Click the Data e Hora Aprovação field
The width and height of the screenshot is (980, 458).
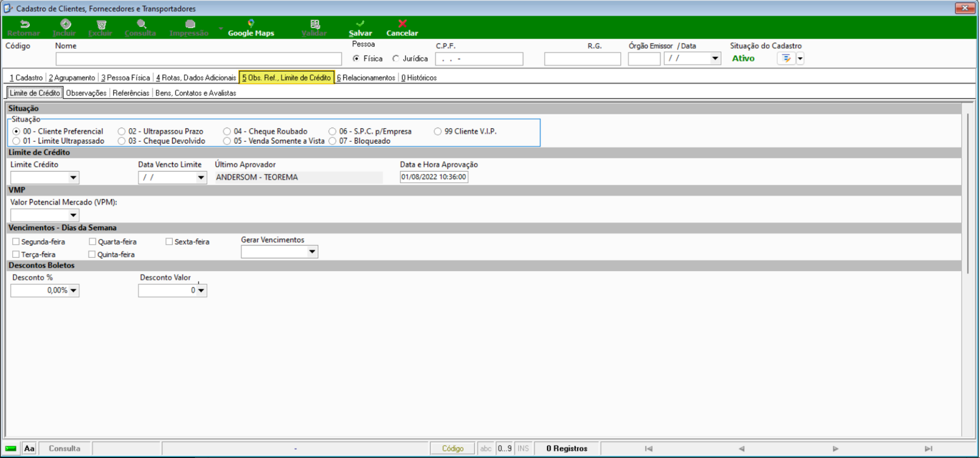click(x=434, y=177)
